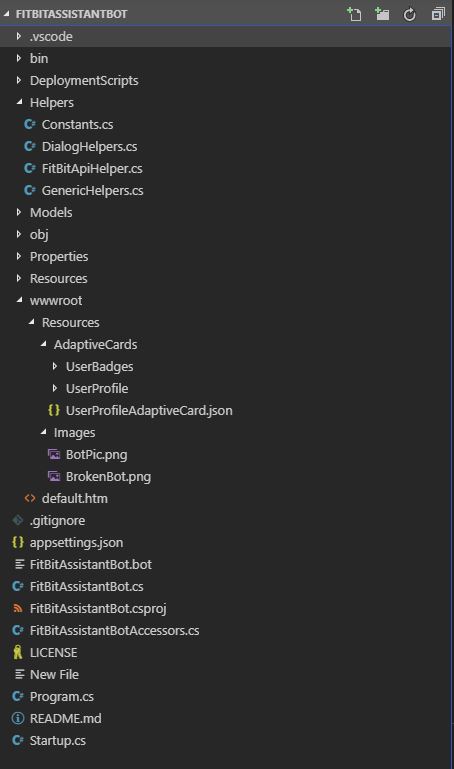Open Startup.cs from the file list
Screen dimensions: 454x769
pyautogui.click(x=57, y=741)
